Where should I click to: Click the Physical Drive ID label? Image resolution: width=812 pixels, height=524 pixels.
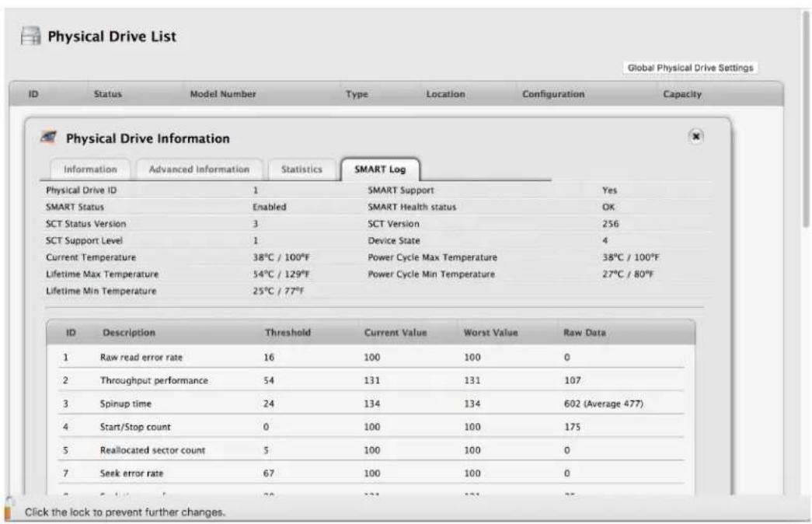(x=82, y=190)
